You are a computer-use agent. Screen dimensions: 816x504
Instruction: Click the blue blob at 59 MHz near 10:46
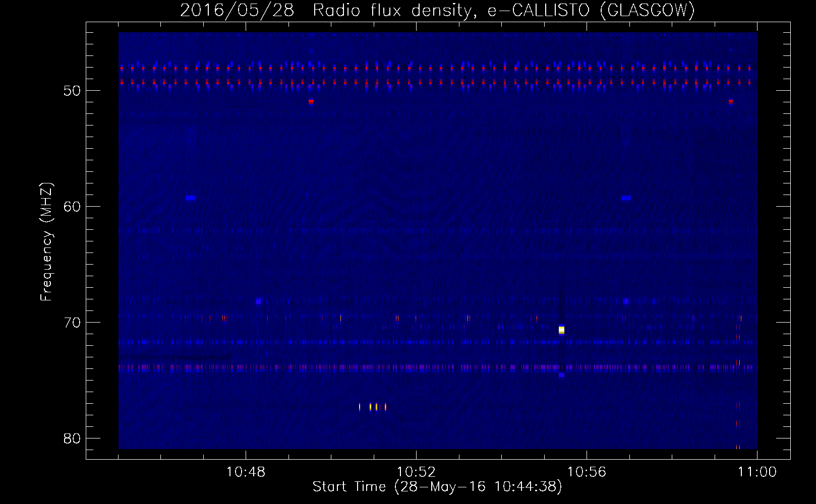pyautogui.click(x=190, y=198)
